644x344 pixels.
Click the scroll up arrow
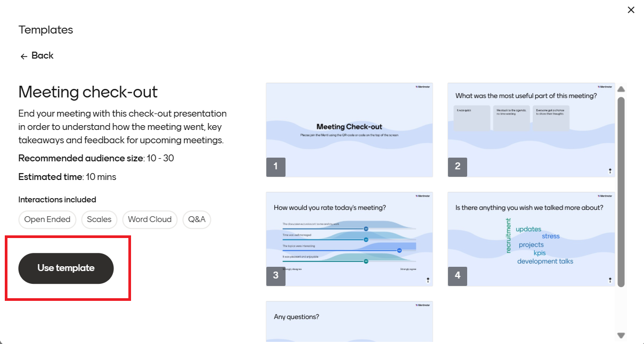point(621,89)
